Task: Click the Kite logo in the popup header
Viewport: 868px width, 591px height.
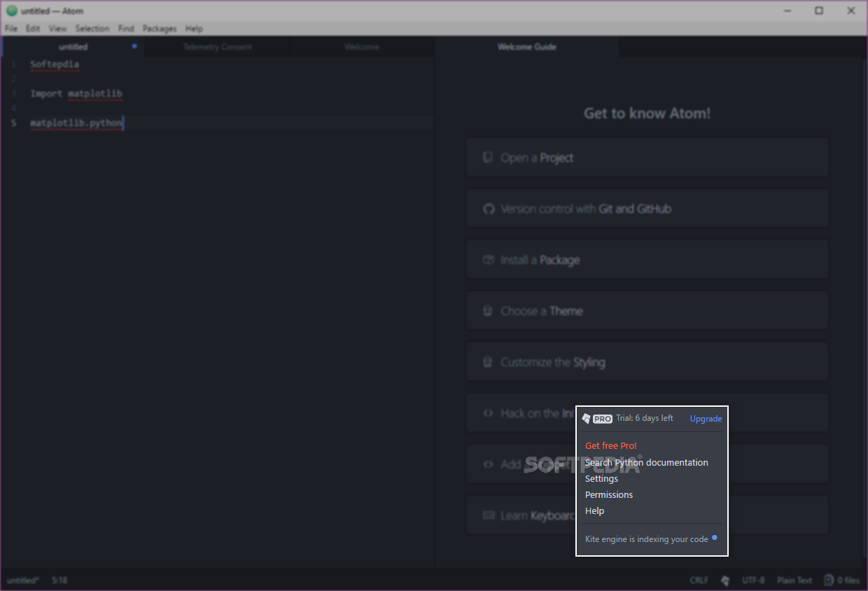Action: (x=586, y=419)
